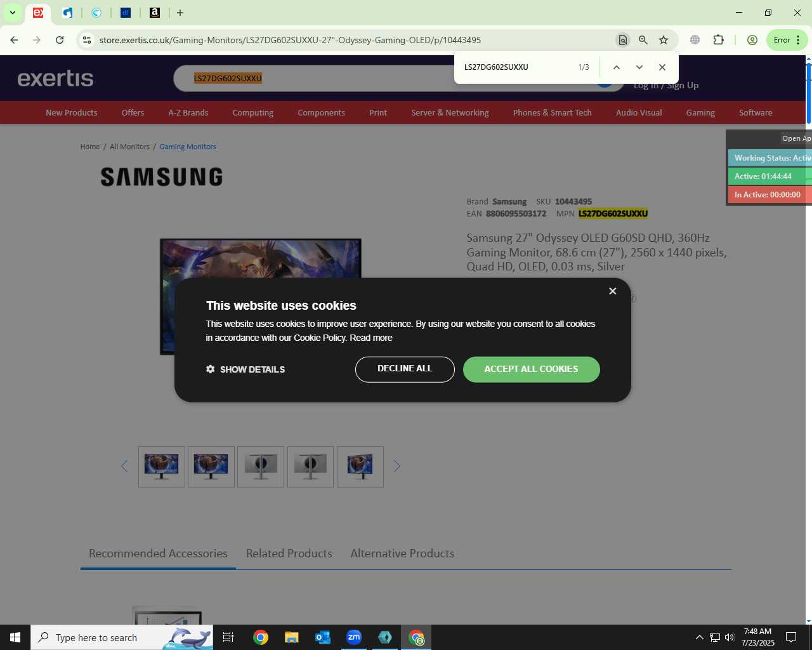The height and width of the screenshot is (650, 812).
Task: Open the Chrome profile icon
Action: 752,40
